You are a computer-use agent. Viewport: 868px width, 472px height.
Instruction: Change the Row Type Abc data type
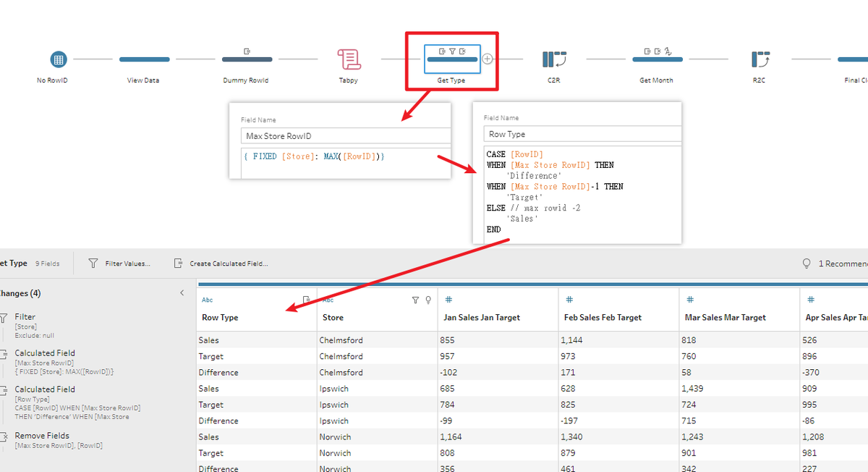click(x=208, y=300)
